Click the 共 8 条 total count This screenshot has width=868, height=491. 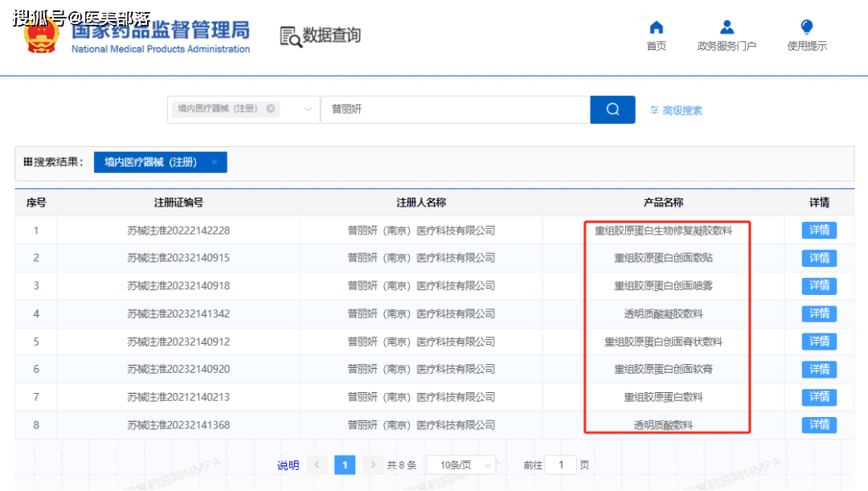click(x=401, y=465)
